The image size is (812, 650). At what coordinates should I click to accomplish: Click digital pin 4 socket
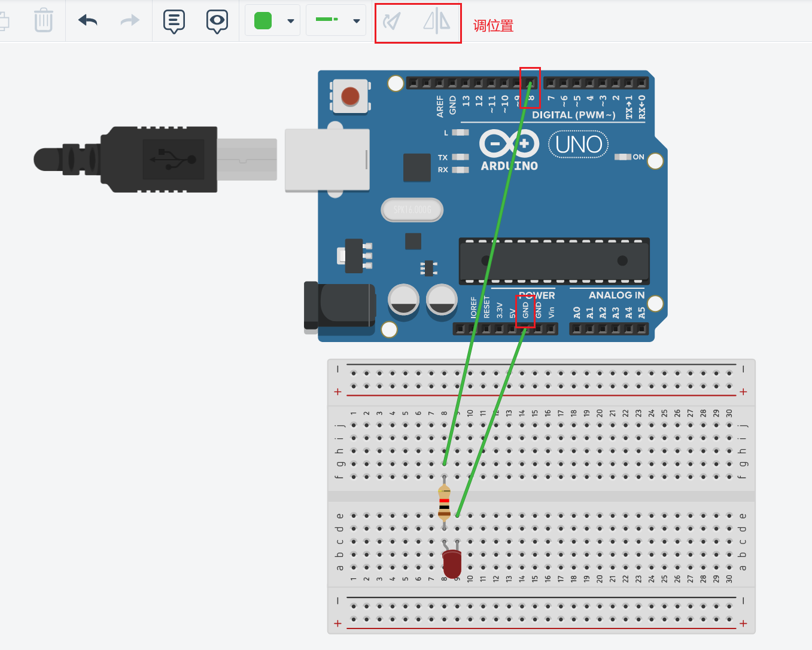click(x=590, y=83)
